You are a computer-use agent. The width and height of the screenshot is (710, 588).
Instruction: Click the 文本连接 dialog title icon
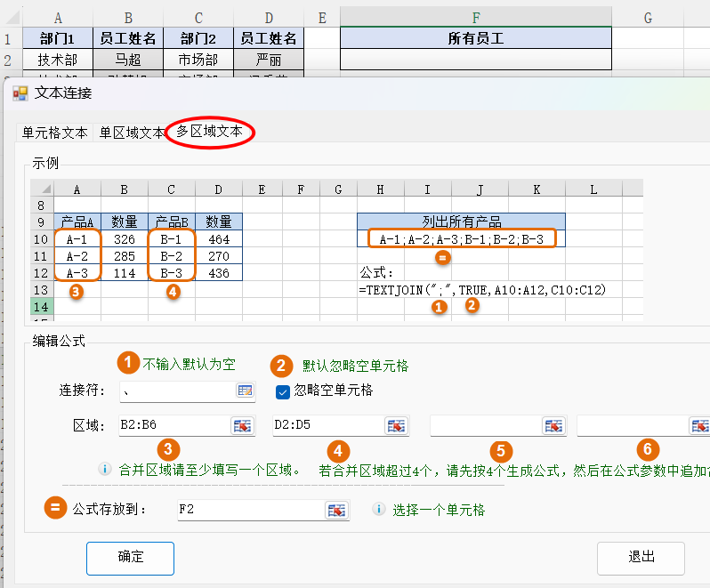coord(20,93)
